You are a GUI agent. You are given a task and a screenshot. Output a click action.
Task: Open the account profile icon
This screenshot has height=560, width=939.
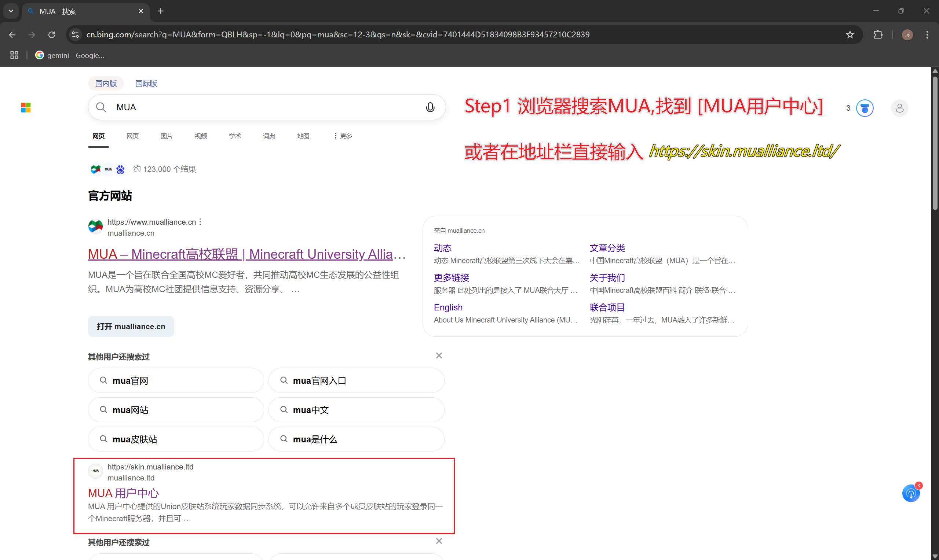coord(899,108)
